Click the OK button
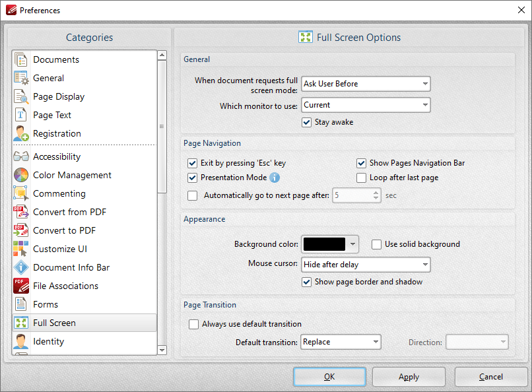 [x=329, y=377]
